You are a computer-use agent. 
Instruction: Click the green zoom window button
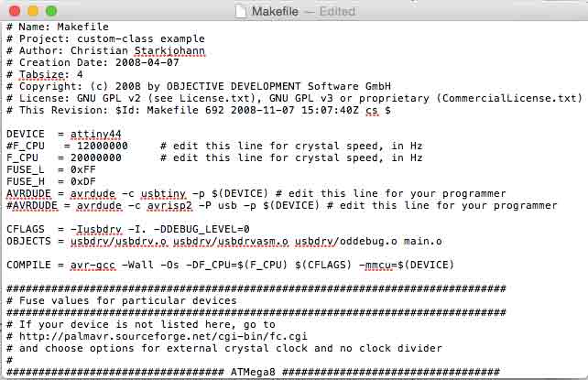51,11
